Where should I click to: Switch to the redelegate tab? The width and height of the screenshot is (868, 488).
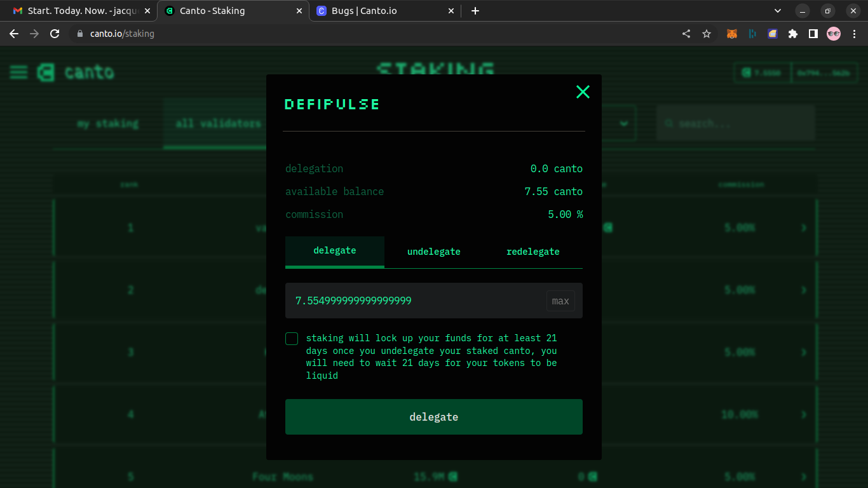click(533, 252)
